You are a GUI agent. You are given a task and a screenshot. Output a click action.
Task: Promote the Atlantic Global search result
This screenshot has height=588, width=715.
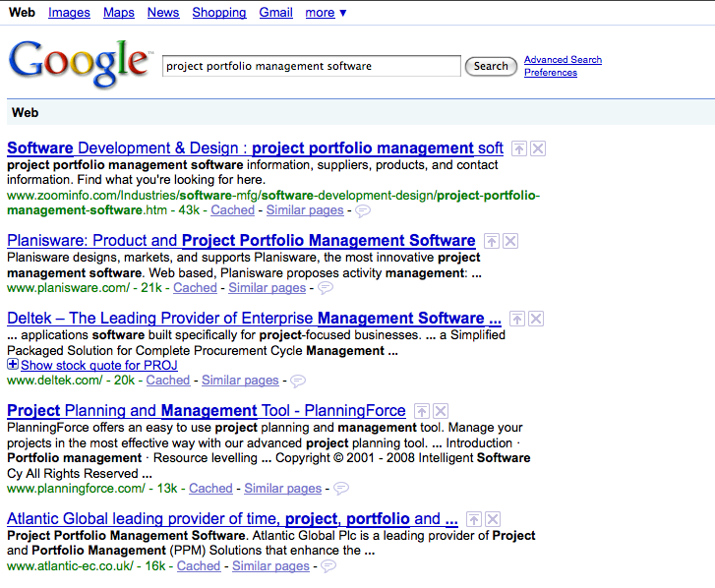pyautogui.click(x=474, y=519)
